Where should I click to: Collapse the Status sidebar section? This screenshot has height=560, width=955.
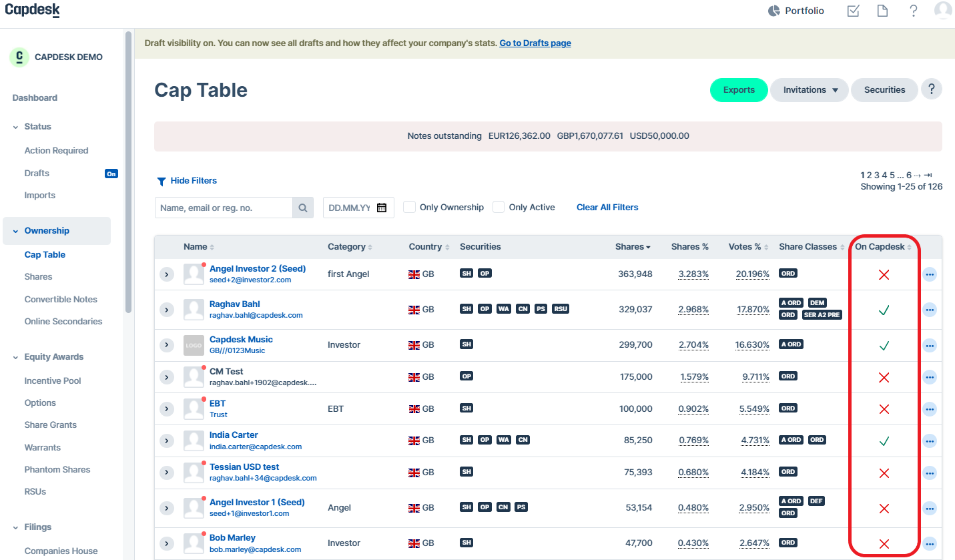(16, 127)
